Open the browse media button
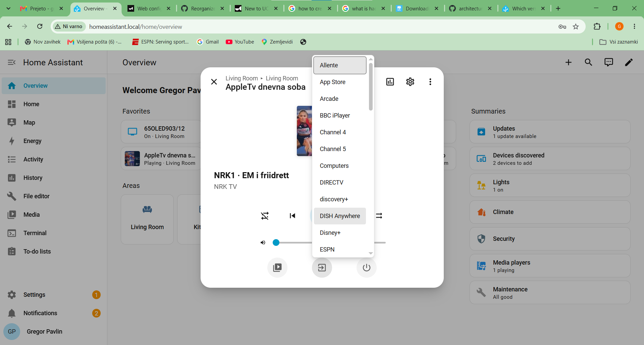This screenshot has height=345, width=644. [277, 268]
